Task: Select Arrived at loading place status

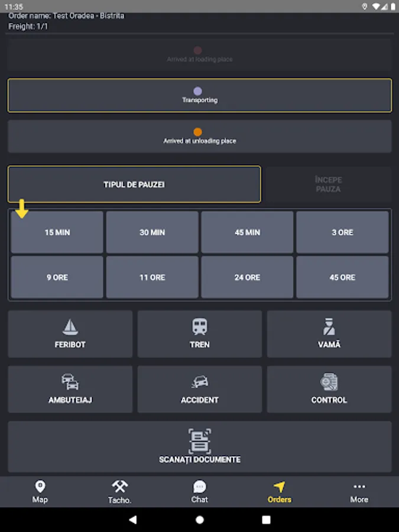Action: pos(200,54)
